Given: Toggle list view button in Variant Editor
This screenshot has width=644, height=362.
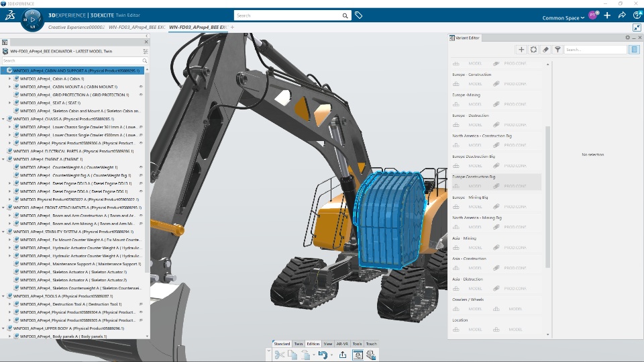Looking at the screenshot, I should tap(634, 50).
